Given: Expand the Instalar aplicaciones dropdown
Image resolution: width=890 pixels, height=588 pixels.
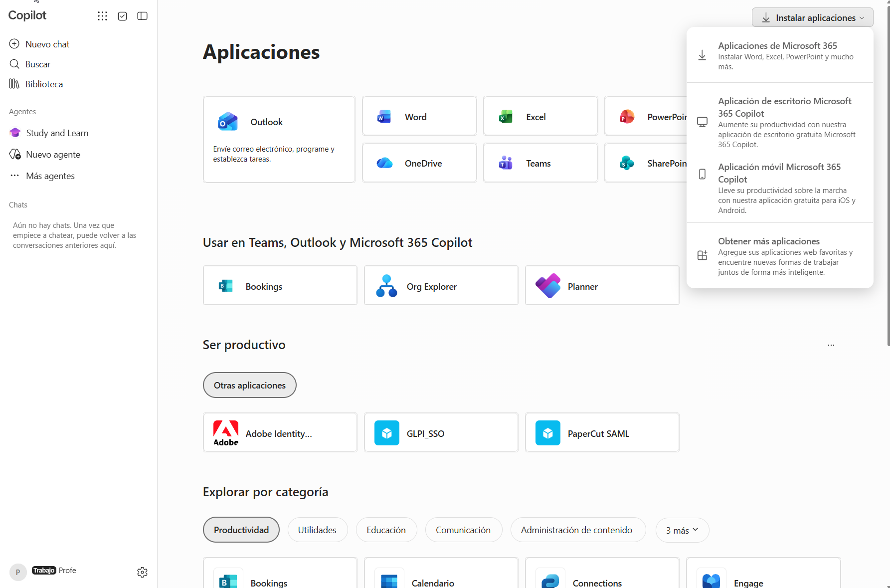Looking at the screenshot, I should (x=812, y=17).
